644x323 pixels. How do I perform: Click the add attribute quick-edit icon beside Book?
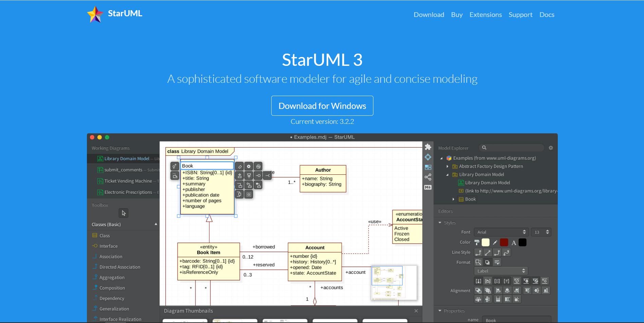240,166
